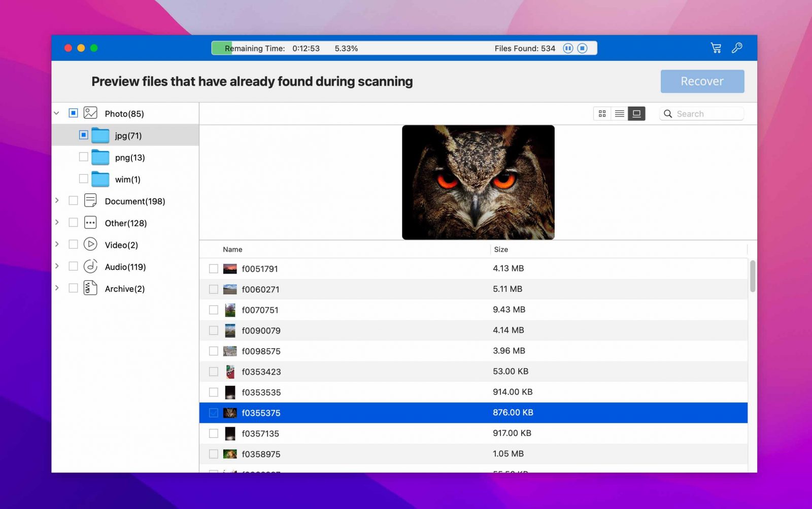Open the shopping cart for purchase

point(716,47)
